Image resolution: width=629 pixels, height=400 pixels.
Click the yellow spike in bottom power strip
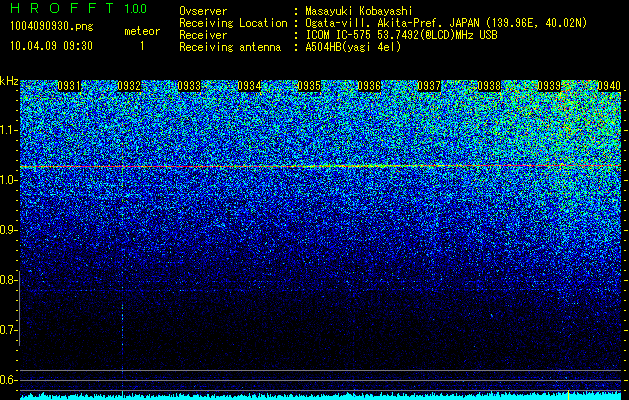[x=568, y=393]
